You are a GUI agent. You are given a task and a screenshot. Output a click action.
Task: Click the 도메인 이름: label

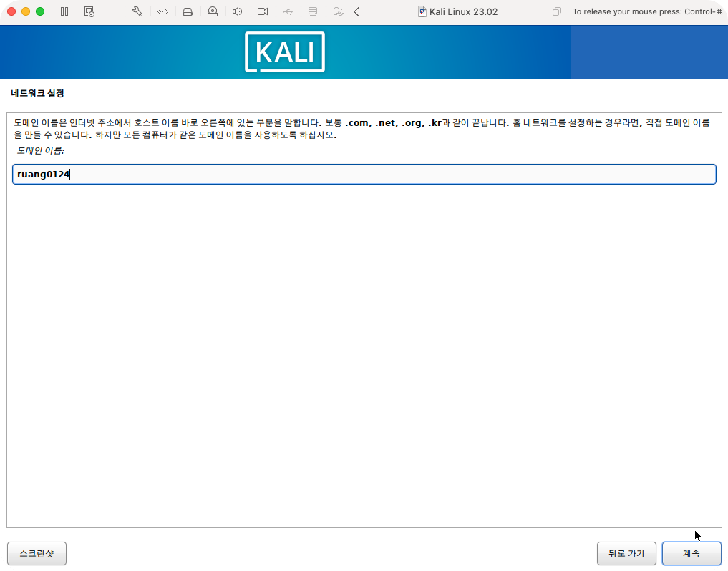(40, 150)
